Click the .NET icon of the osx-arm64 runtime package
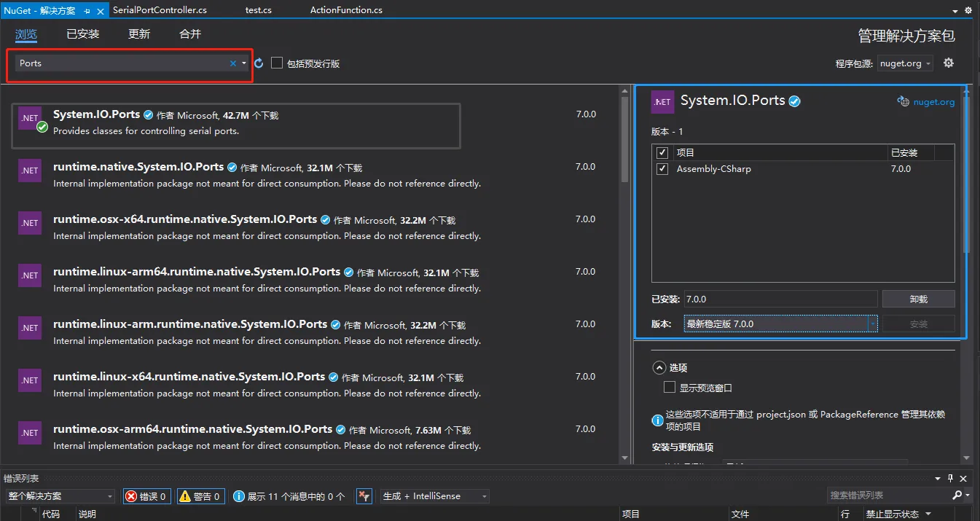 click(30, 433)
